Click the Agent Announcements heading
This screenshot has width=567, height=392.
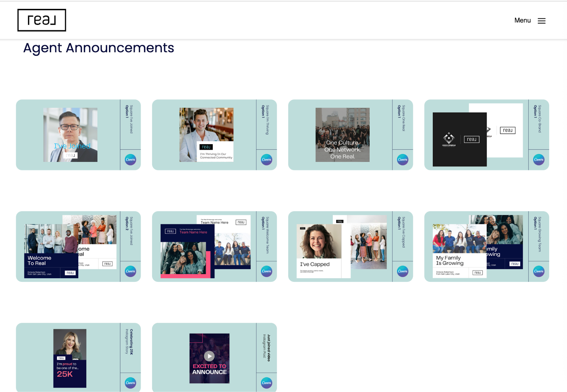pos(99,48)
